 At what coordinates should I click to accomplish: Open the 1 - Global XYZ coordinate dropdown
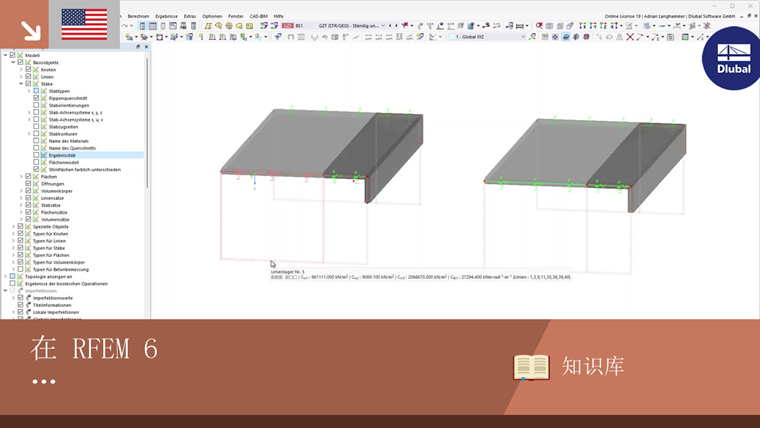(x=523, y=37)
